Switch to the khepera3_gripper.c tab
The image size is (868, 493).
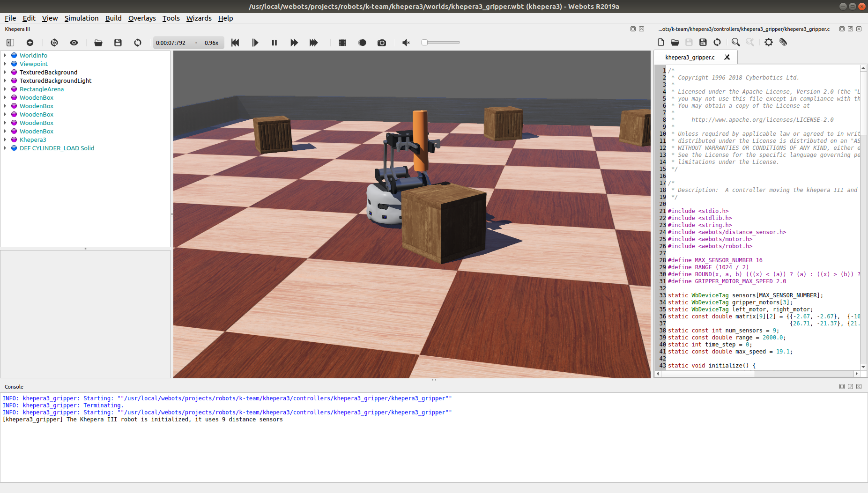pos(690,57)
